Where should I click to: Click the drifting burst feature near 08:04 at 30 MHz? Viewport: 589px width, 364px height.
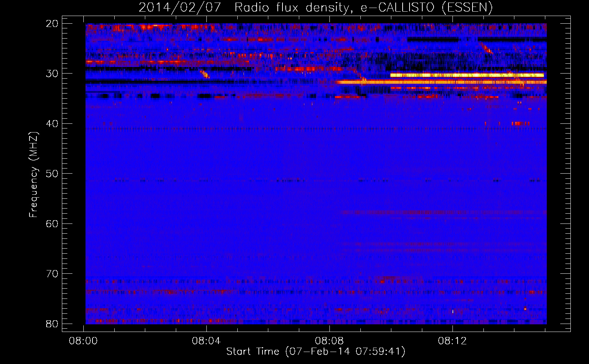pos(205,74)
